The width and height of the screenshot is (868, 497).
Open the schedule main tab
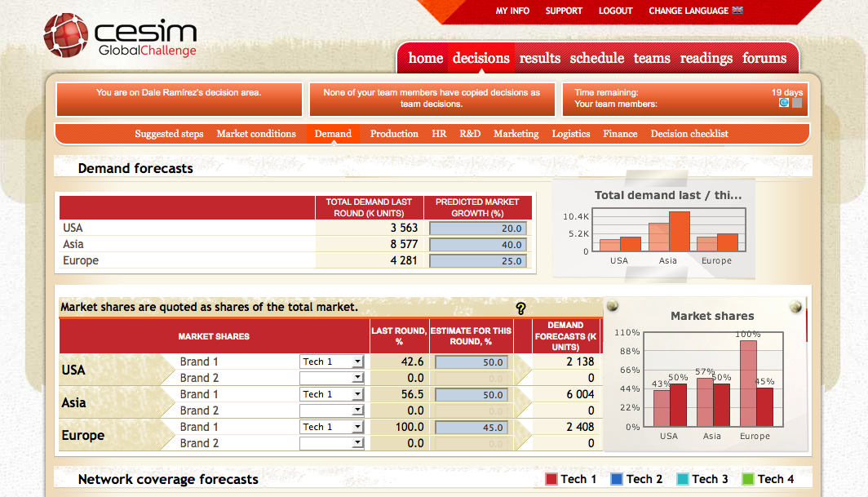pos(597,58)
